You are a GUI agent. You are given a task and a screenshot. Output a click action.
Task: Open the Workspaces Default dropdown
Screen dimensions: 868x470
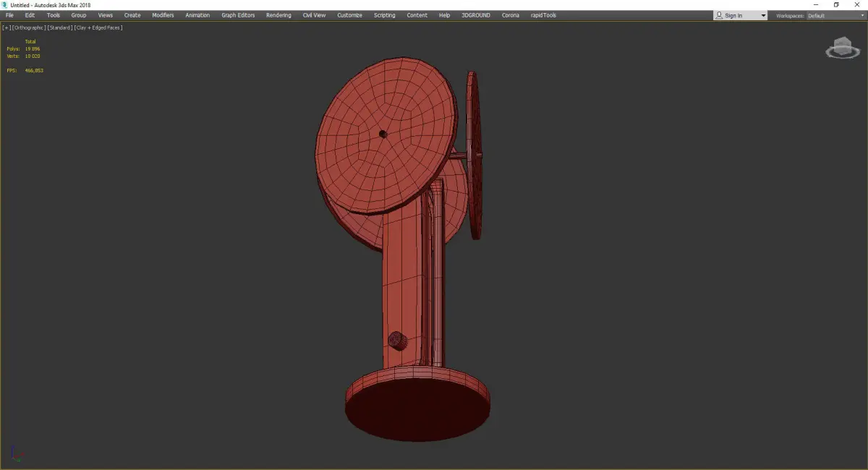(835, 15)
